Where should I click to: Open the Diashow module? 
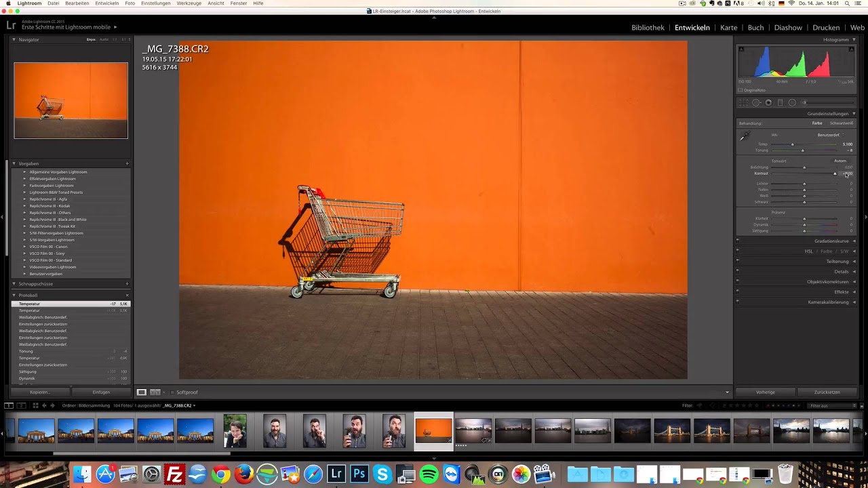[788, 28]
